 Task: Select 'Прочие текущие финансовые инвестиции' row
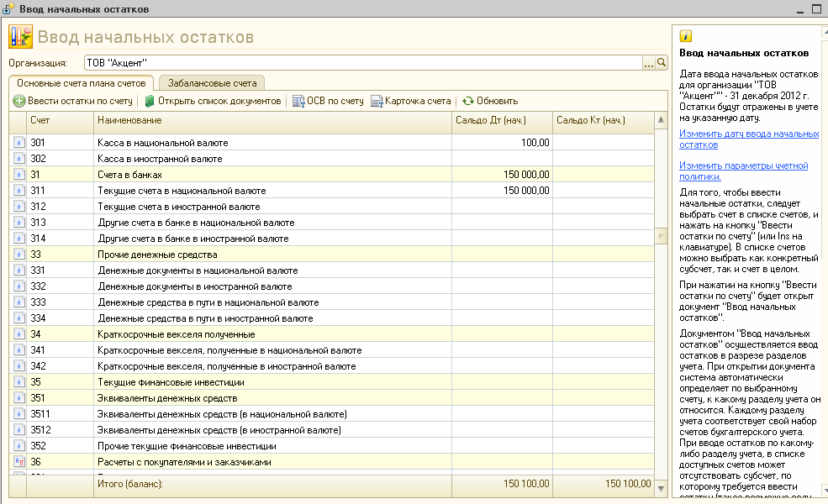(x=332, y=446)
